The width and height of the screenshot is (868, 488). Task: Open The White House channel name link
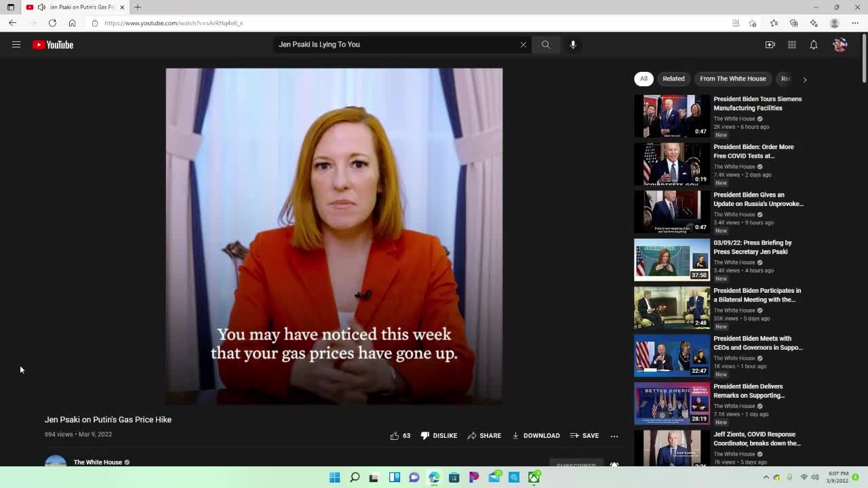click(98, 462)
